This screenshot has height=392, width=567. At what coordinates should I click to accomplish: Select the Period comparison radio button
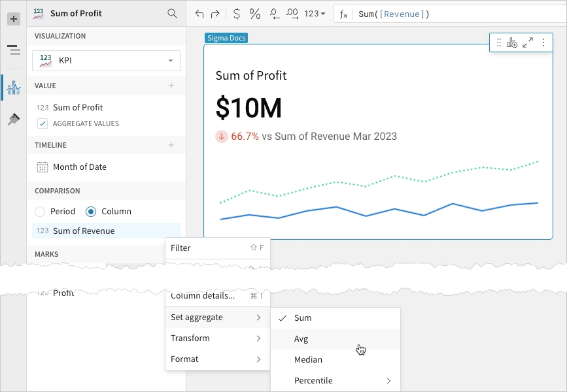40,212
